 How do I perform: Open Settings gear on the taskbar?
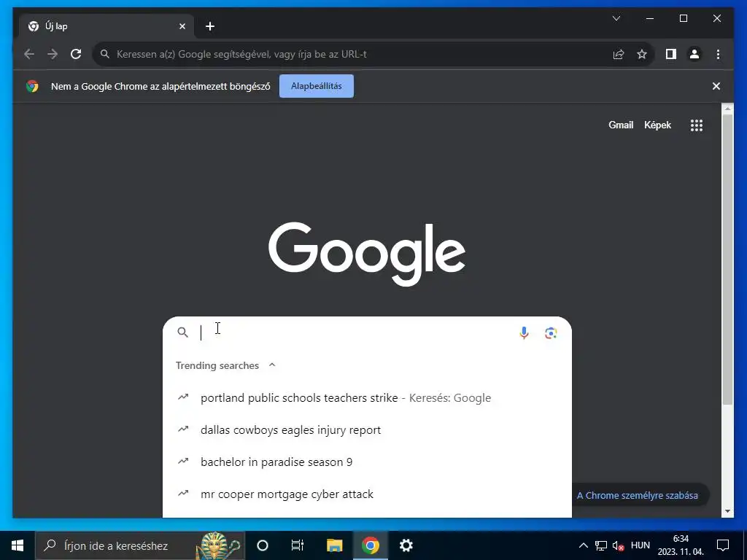406,545
